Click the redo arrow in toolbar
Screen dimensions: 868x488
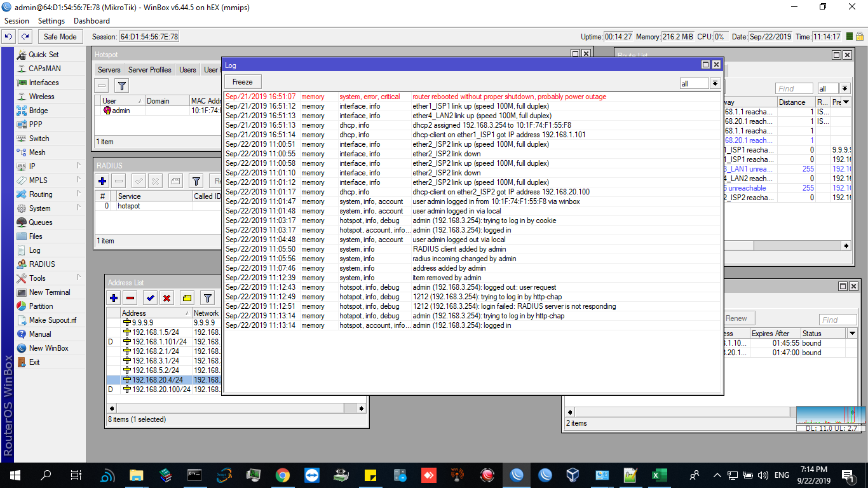tap(25, 37)
